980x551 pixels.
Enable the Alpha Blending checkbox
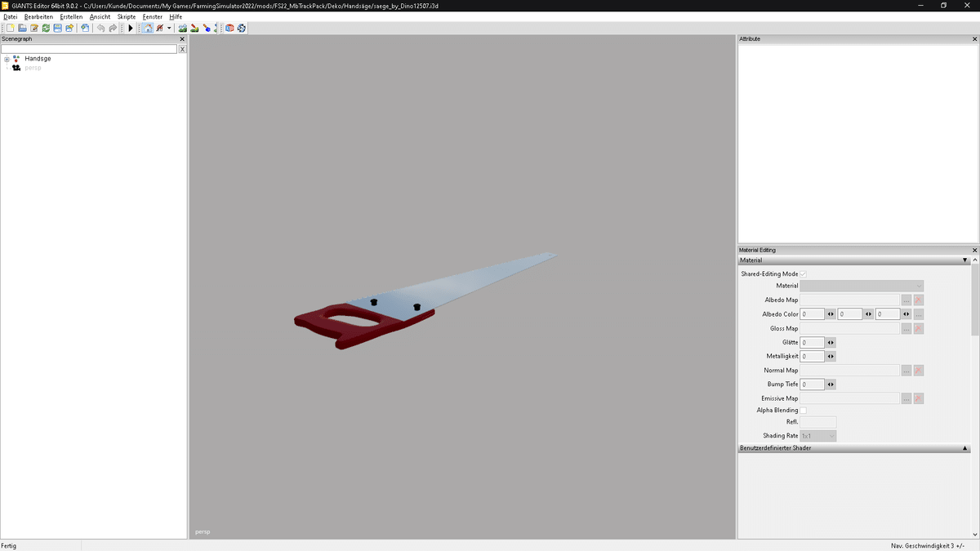[803, 410]
